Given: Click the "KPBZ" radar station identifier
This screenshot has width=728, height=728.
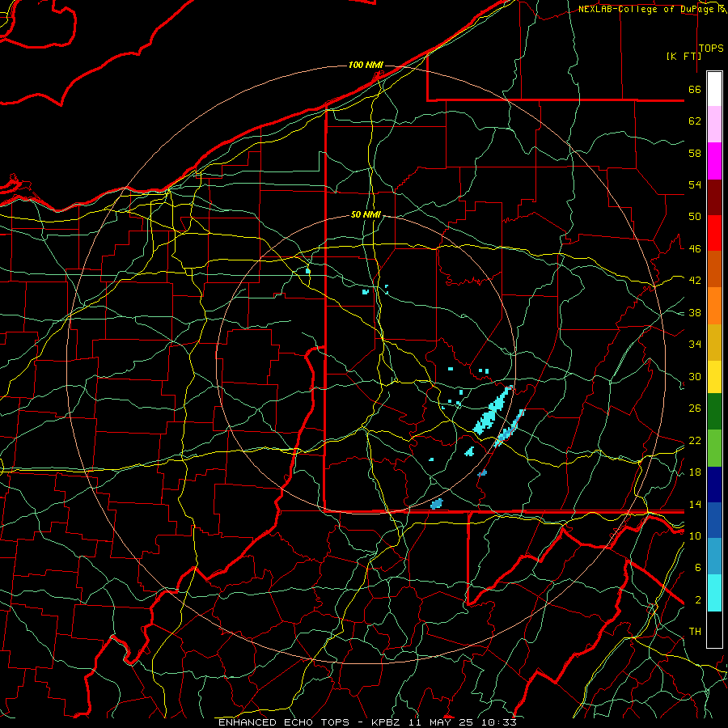Looking at the screenshot, I should 385,722.
